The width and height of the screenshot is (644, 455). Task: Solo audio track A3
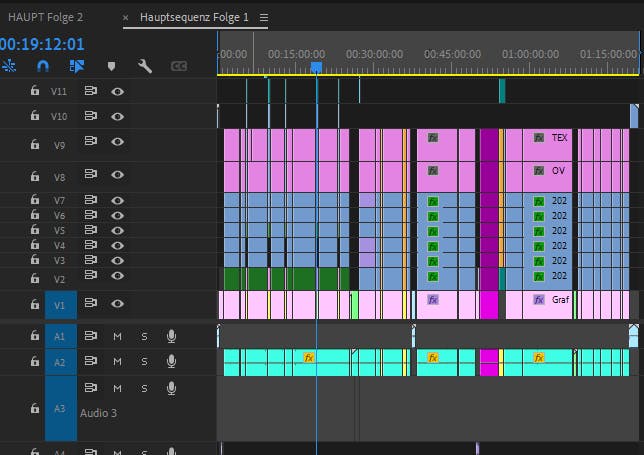tap(144, 388)
